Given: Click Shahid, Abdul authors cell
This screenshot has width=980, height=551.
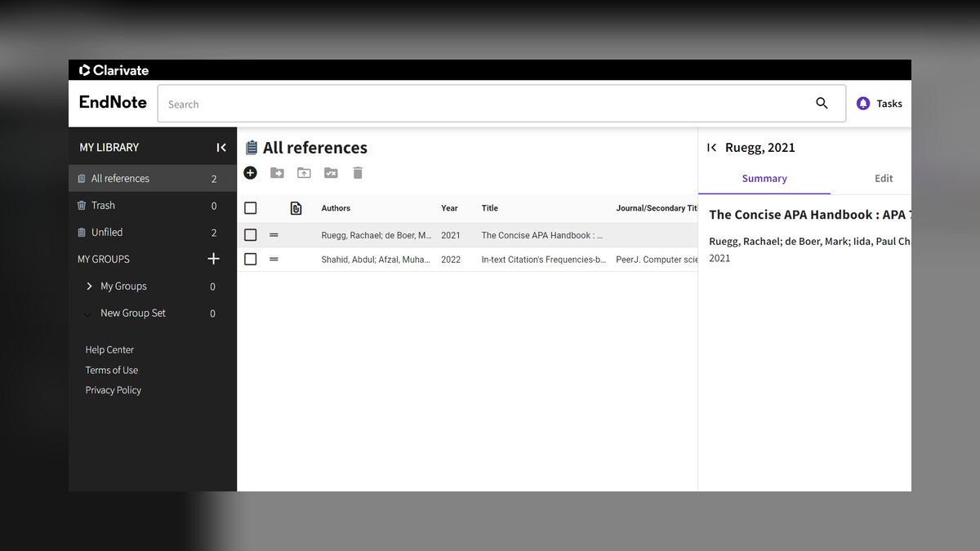Looking at the screenshot, I should (376, 260).
